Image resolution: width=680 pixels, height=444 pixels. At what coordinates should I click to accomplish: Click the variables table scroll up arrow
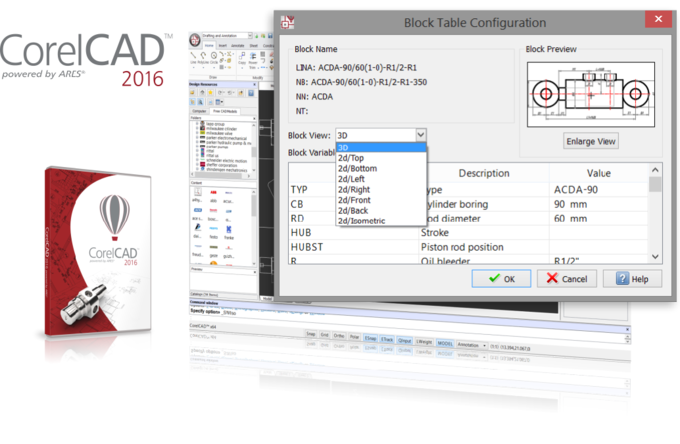[x=655, y=170]
